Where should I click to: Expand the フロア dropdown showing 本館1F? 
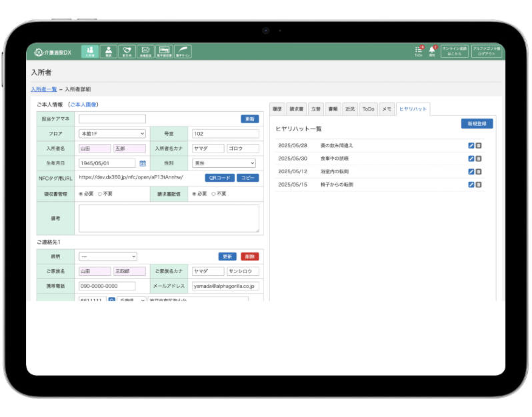coord(112,134)
